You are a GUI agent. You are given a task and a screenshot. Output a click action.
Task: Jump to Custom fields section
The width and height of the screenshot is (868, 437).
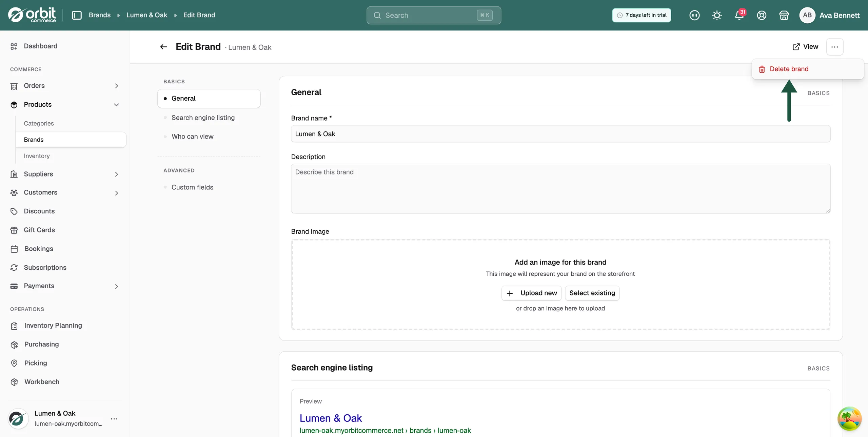(192, 187)
